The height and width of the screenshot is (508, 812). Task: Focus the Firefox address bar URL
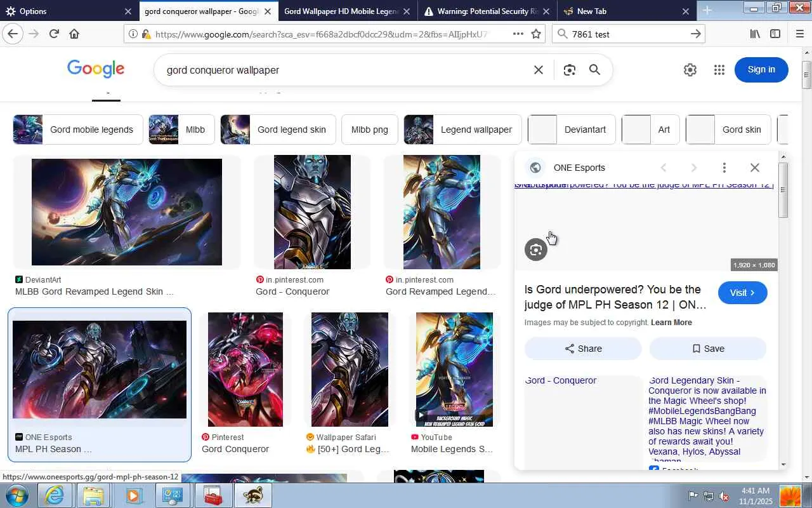[x=321, y=34]
